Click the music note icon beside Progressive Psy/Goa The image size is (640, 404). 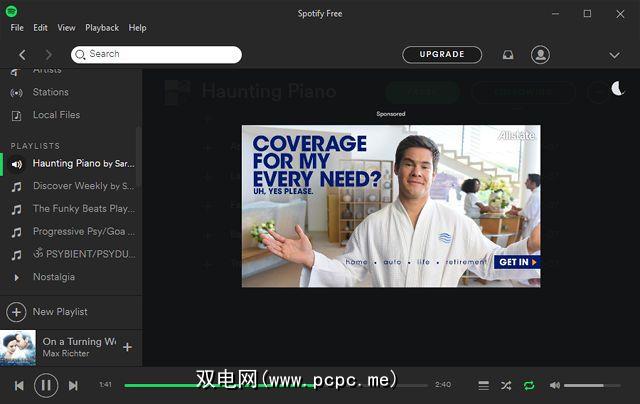click(x=16, y=233)
